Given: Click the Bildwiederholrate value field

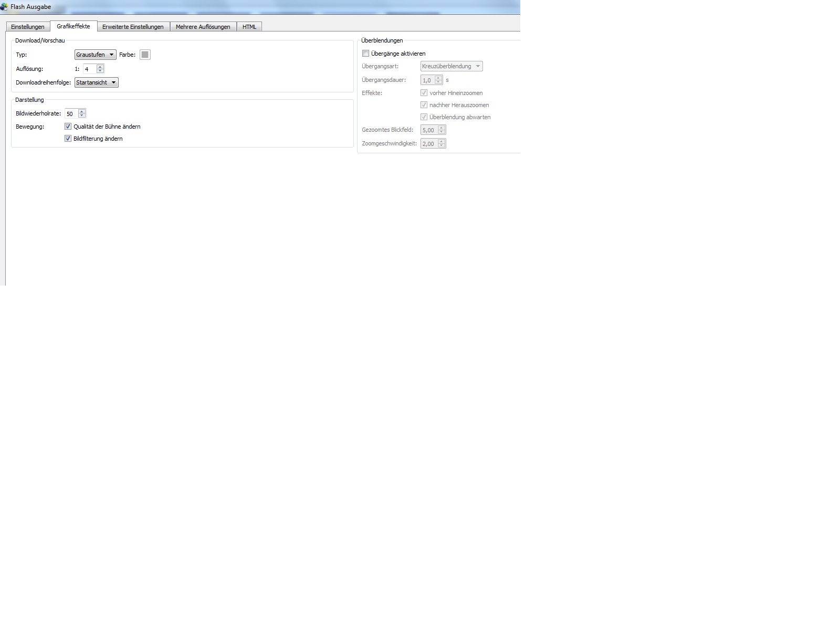Looking at the screenshot, I should pos(71,113).
